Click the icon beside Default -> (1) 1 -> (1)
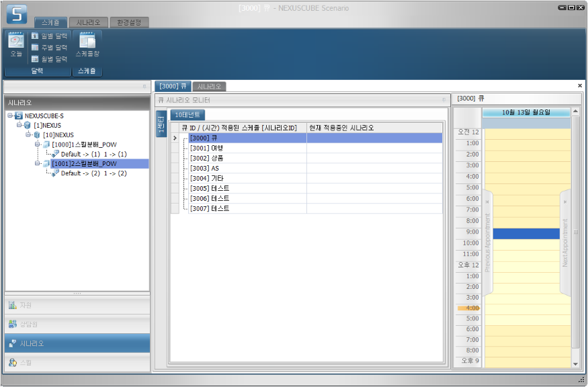 (x=55, y=154)
